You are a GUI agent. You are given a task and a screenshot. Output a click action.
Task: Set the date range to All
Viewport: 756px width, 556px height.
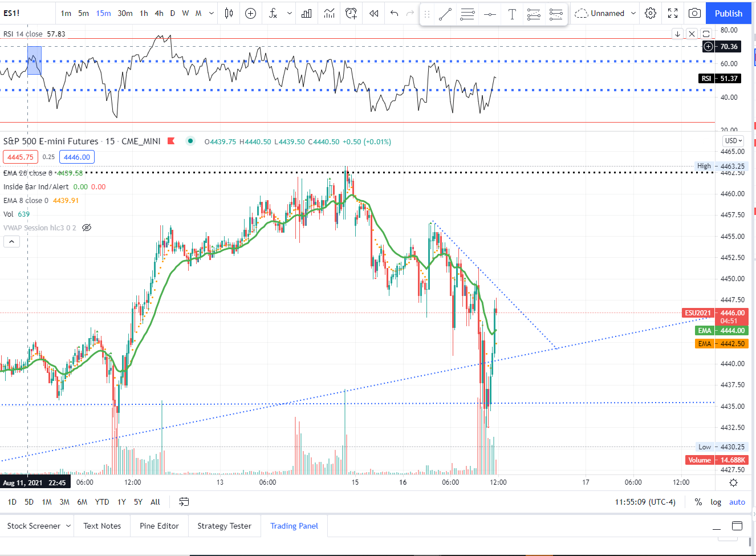click(x=155, y=502)
